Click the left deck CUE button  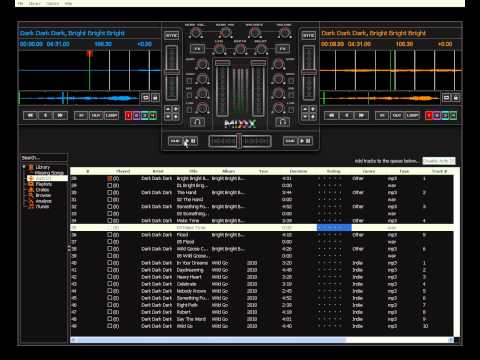(x=175, y=141)
